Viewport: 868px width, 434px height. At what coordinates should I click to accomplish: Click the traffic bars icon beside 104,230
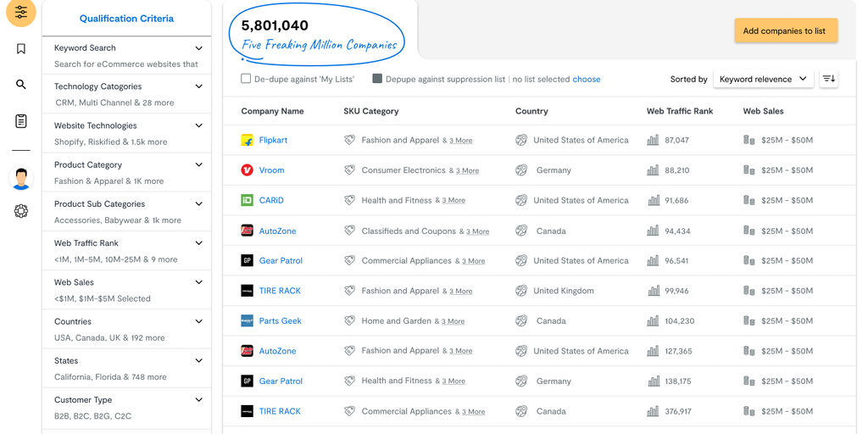coord(653,320)
